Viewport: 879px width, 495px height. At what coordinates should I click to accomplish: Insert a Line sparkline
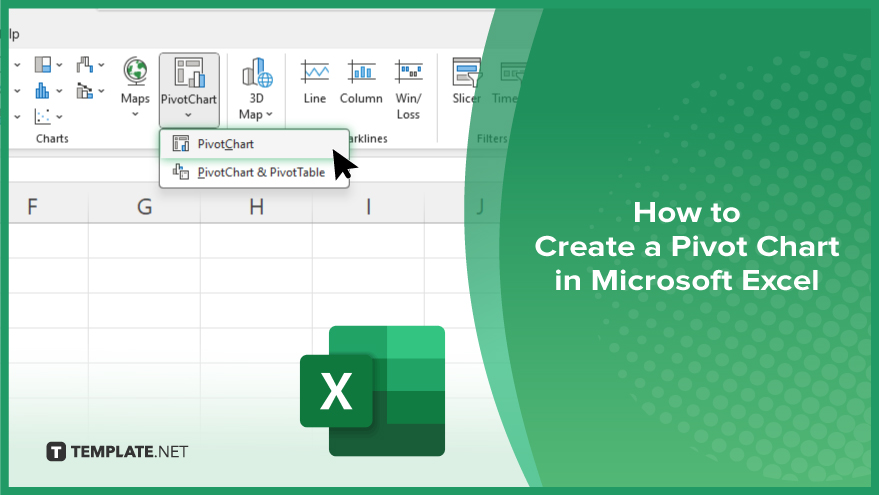314,82
